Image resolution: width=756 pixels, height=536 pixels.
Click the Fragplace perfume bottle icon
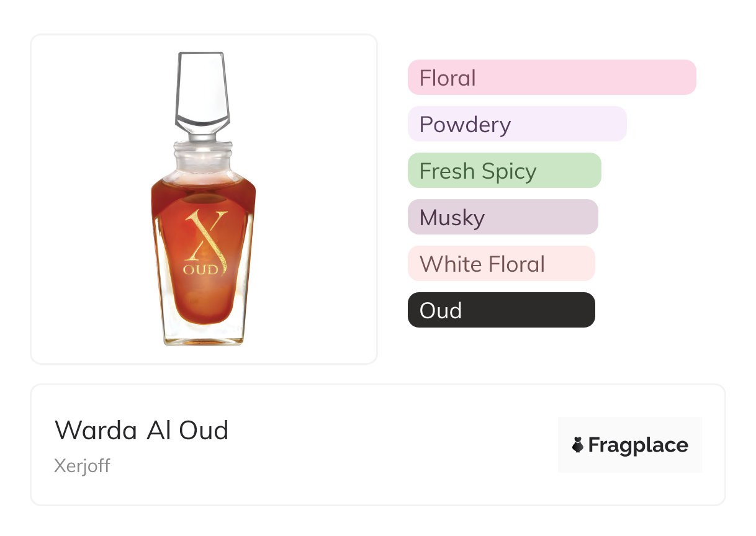coord(578,445)
